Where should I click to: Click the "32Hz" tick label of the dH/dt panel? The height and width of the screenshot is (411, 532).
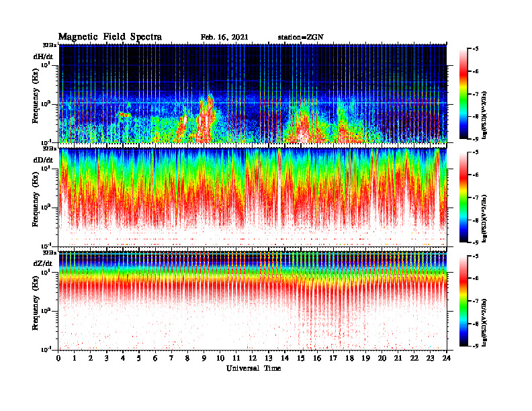pyautogui.click(x=50, y=45)
